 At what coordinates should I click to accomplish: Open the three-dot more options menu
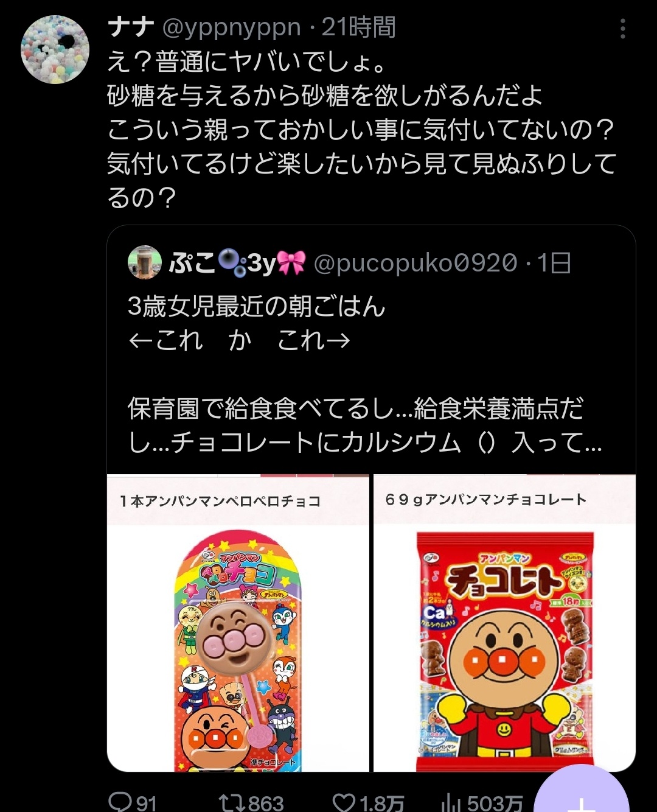pyautogui.click(x=622, y=29)
